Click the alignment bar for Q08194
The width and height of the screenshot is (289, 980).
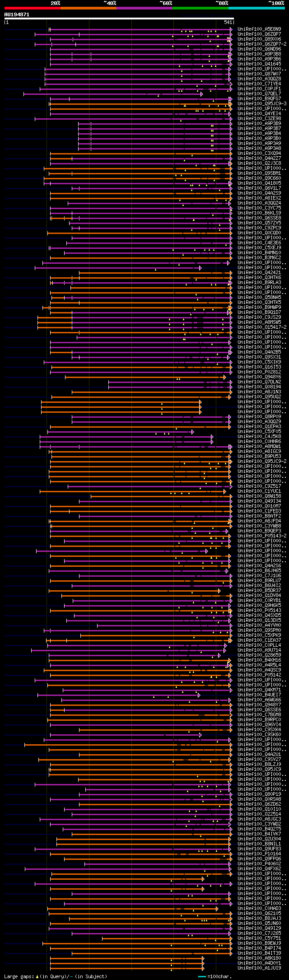point(170,387)
